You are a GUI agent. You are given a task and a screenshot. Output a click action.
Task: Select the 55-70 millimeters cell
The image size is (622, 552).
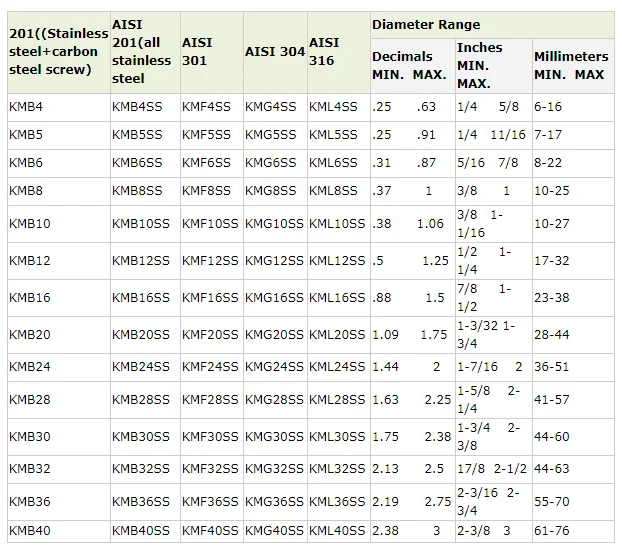552,501
